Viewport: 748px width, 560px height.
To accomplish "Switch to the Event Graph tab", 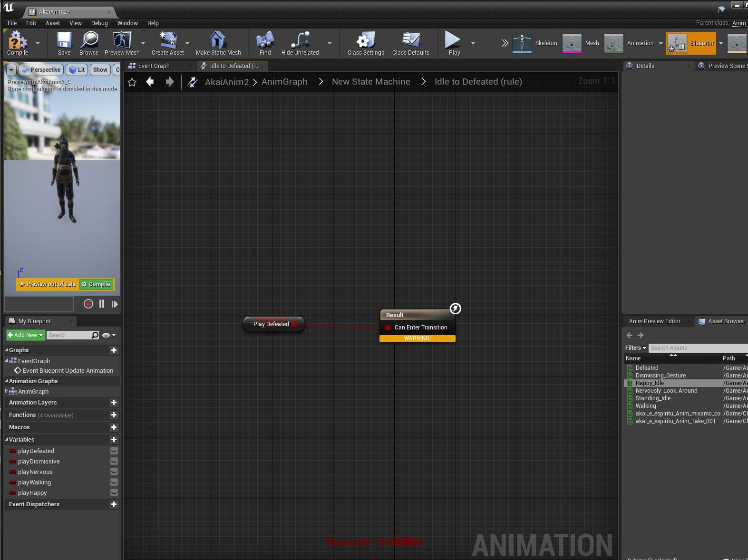I will point(154,66).
